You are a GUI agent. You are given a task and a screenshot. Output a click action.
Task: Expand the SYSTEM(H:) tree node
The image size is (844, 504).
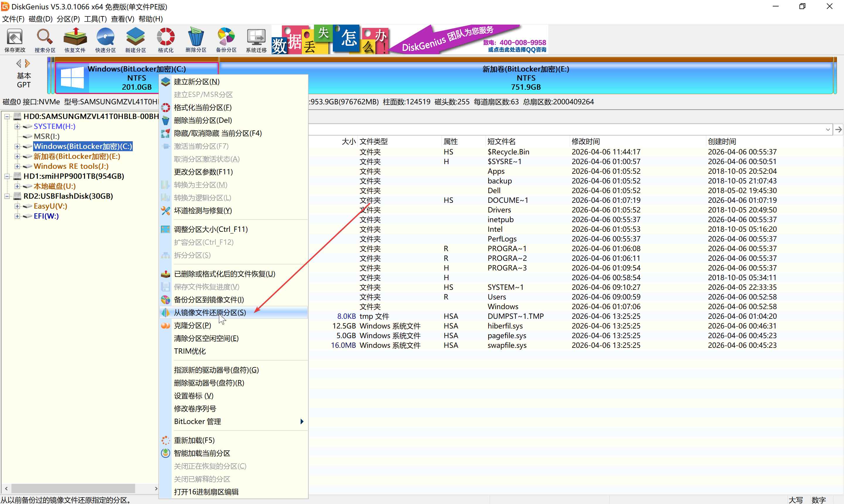[x=17, y=127]
